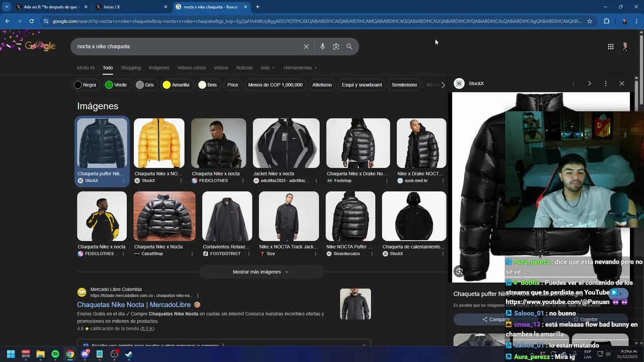This screenshot has height=362, width=644.
Task: Bookmark this page with star icon
Action: point(590,21)
